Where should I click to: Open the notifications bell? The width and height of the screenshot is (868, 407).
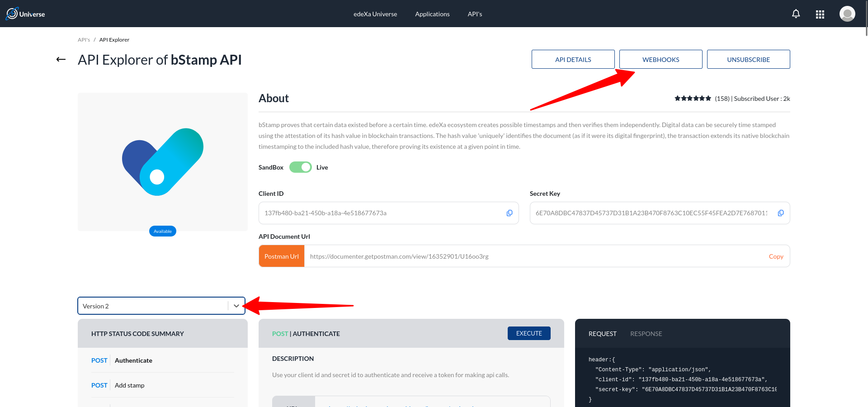pyautogui.click(x=796, y=14)
